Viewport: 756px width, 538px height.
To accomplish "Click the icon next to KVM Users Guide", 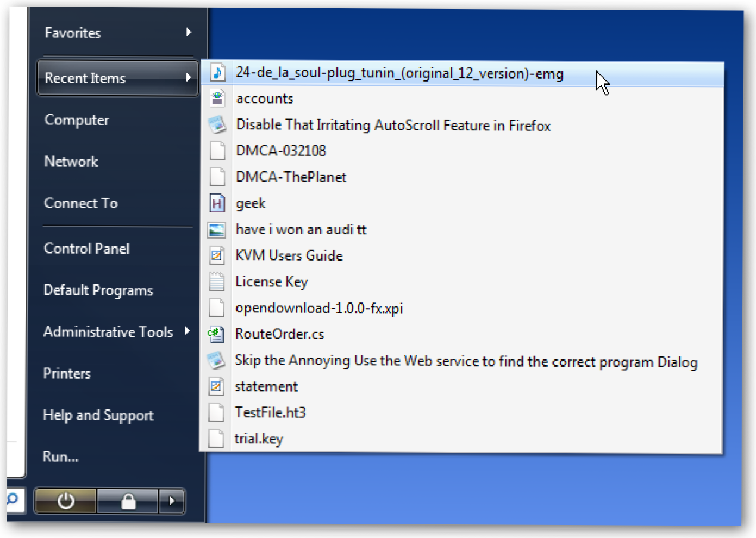I will [x=217, y=256].
